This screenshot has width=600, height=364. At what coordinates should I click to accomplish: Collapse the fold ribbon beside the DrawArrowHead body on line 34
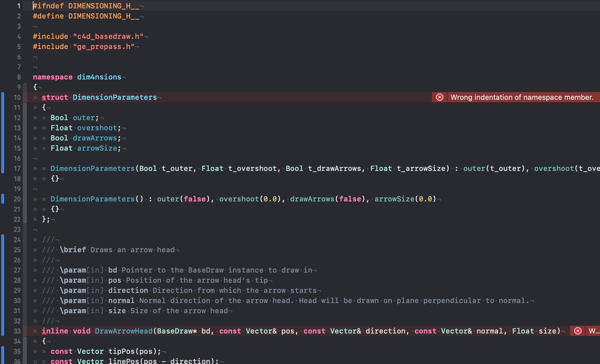pyautogui.click(x=25, y=350)
